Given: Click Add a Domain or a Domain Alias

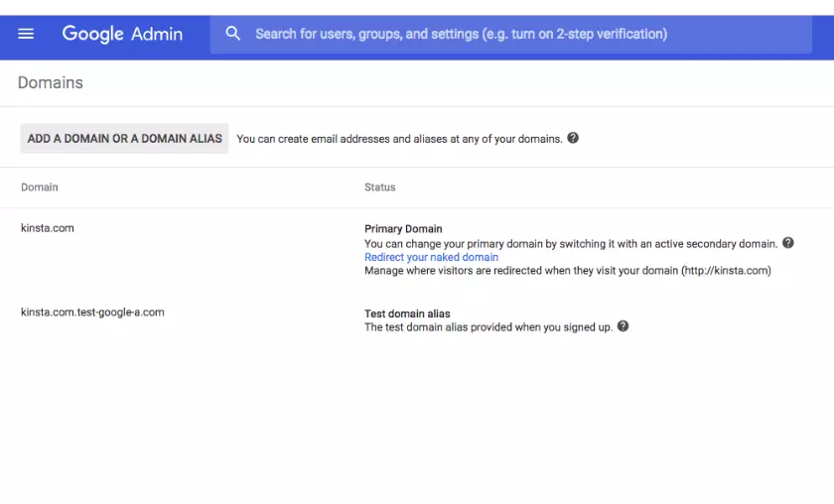Looking at the screenshot, I should pos(124,139).
